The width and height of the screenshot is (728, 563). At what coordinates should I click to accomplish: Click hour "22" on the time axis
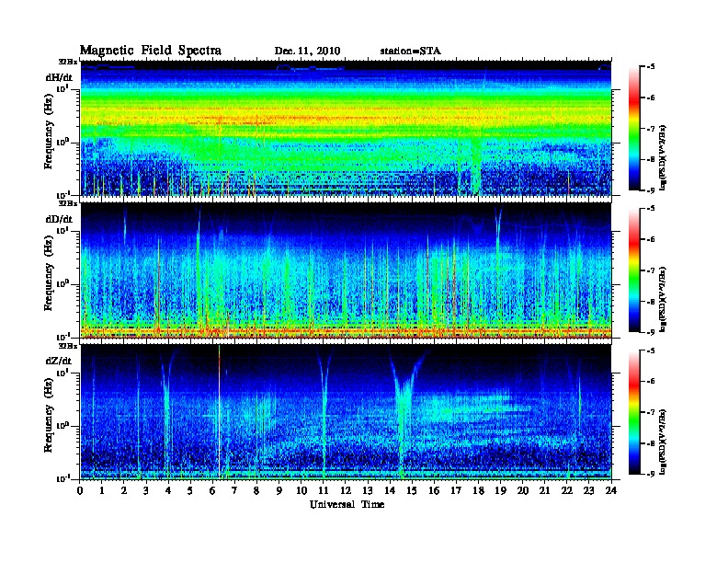567,490
